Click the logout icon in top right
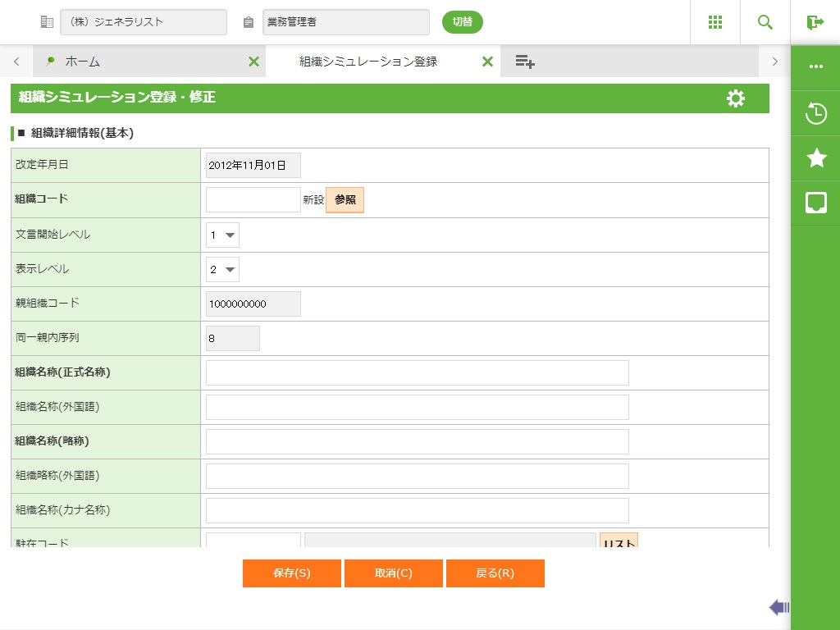This screenshot has width=840, height=630. coord(815,22)
